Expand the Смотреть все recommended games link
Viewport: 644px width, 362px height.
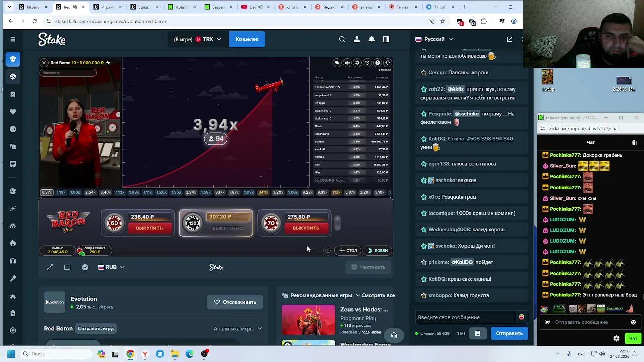point(375,295)
